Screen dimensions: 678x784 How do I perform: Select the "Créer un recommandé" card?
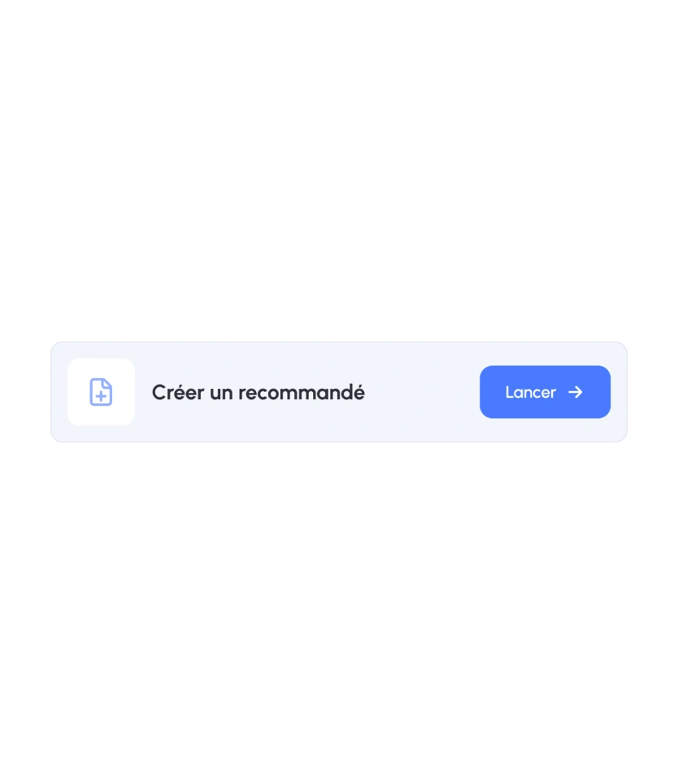339,392
